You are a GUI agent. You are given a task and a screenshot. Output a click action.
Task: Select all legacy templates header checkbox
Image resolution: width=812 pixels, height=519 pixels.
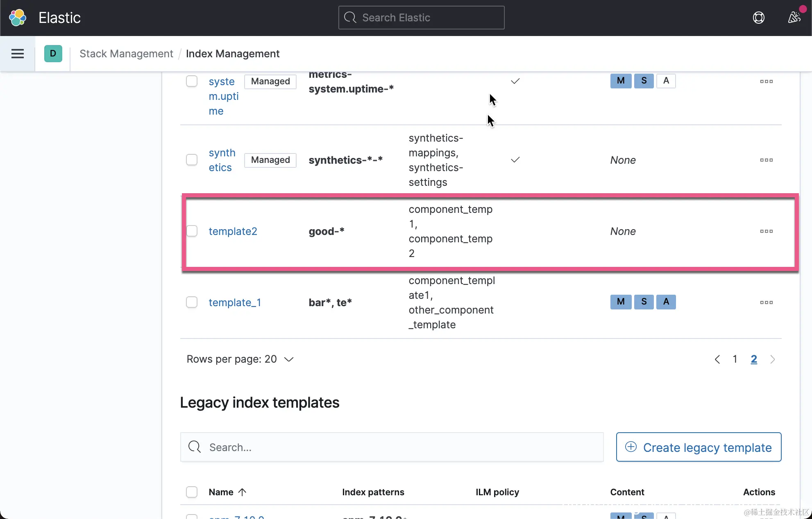click(x=192, y=492)
